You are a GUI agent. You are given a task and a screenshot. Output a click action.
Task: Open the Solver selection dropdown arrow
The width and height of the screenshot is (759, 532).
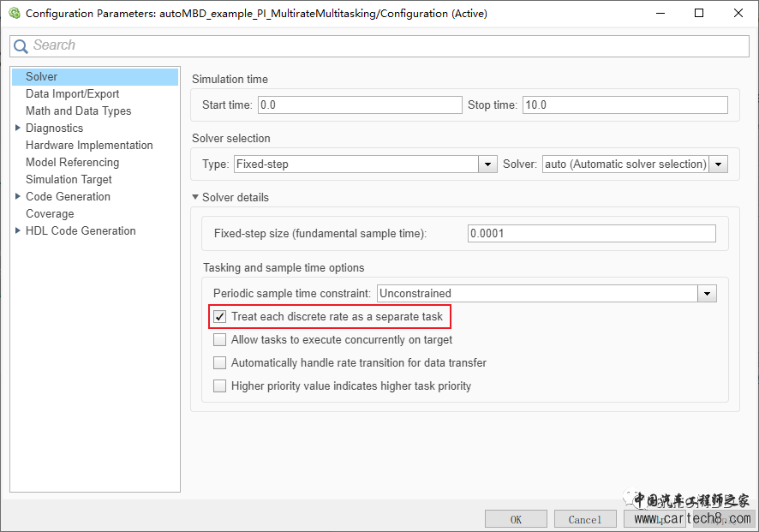[719, 164]
